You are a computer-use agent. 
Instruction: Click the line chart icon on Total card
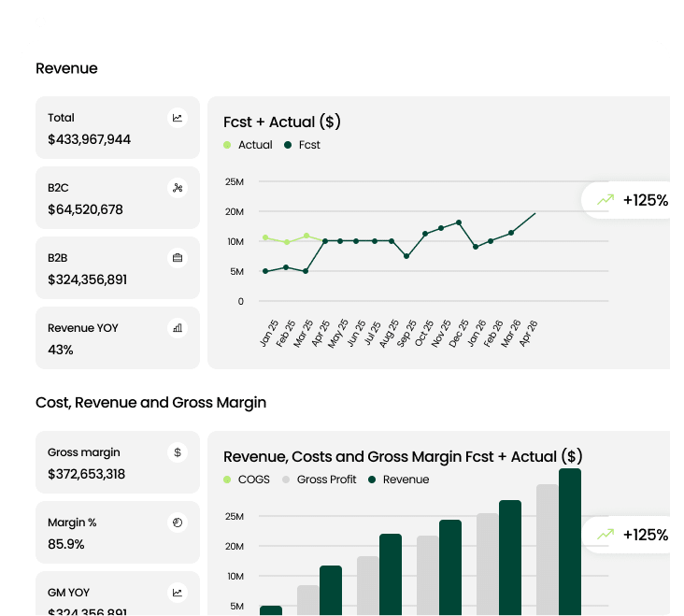pos(177,118)
